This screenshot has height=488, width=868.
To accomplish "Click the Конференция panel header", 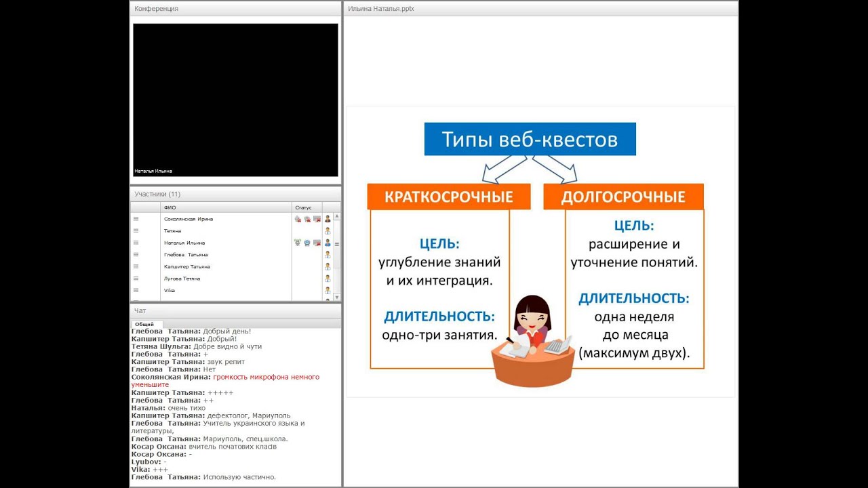I will (x=235, y=9).
